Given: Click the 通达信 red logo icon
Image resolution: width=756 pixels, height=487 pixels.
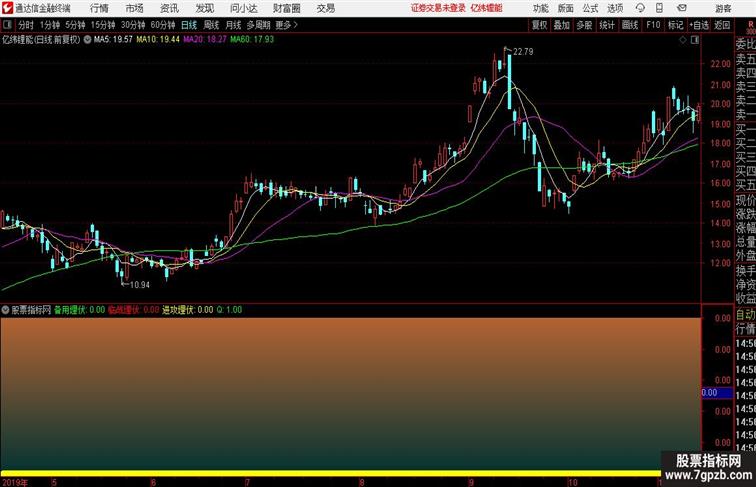Looking at the screenshot, I should (x=7, y=8).
